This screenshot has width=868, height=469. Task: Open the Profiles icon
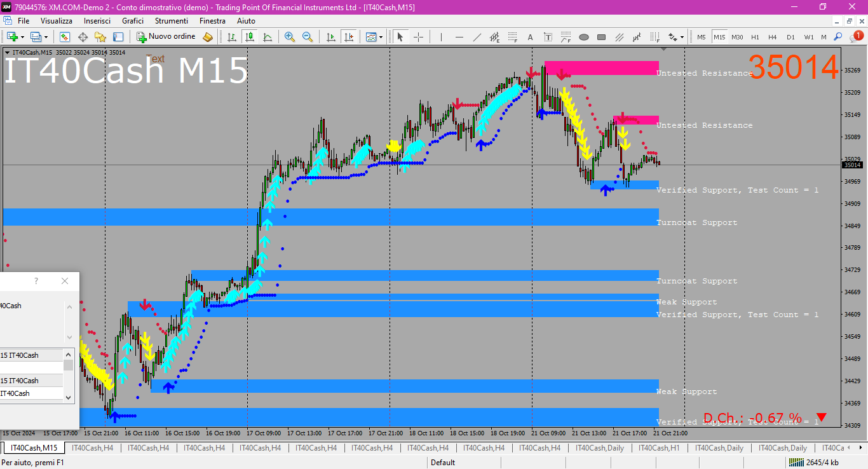click(x=36, y=37)
